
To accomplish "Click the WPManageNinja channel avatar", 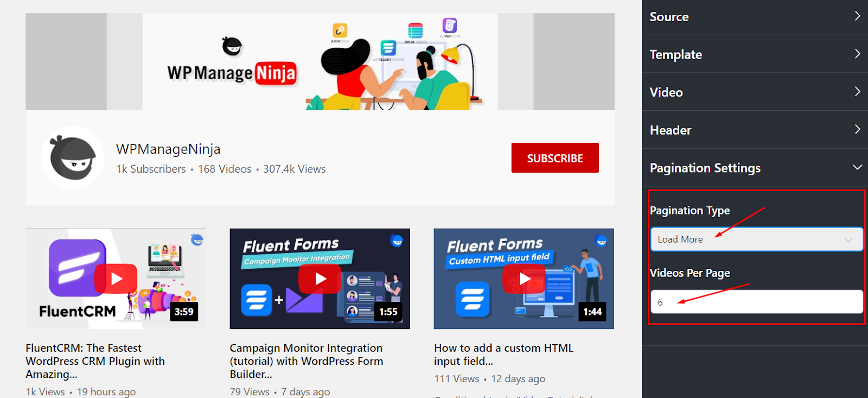I will pyautogui.click(x=73, y=157).
